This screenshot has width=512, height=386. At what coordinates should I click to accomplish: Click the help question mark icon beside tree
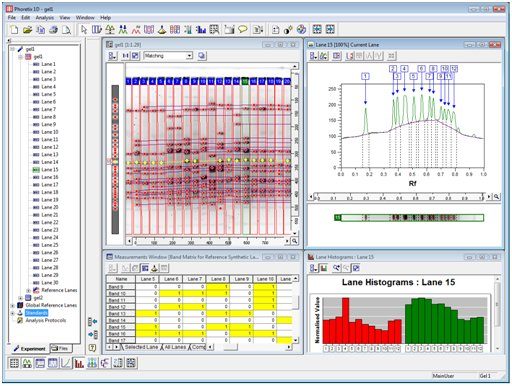(x=92, y=348)
